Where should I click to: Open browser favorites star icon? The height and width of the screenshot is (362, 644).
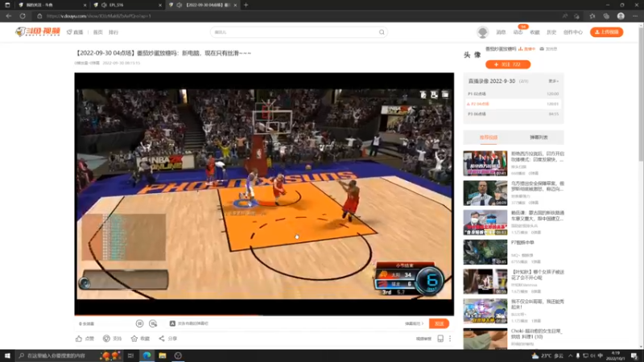pyautogui.click(x=592, y=16)
